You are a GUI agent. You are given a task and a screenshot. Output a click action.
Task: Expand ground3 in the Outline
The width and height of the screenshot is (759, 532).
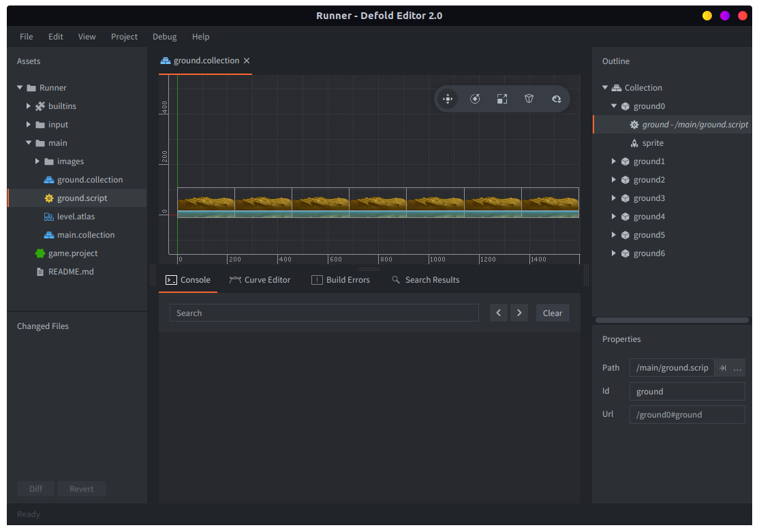pyautogui.click(x=614, y=198)
